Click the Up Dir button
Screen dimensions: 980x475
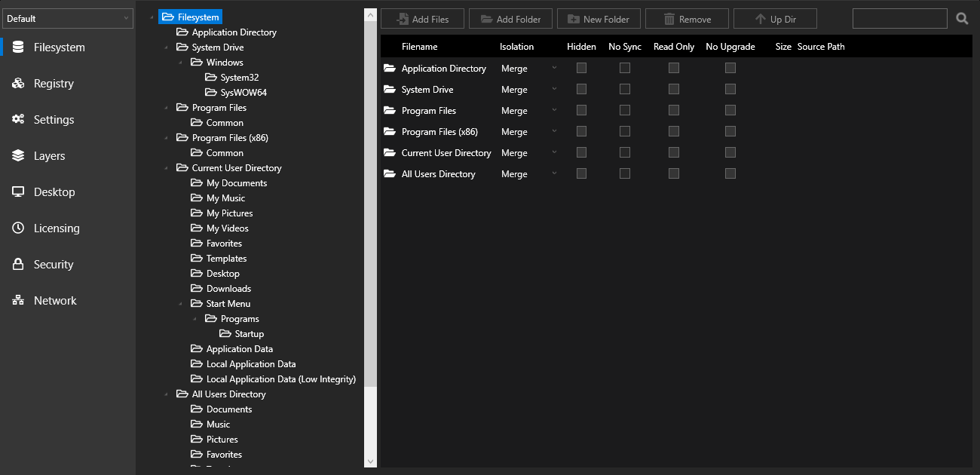[775, 19]
